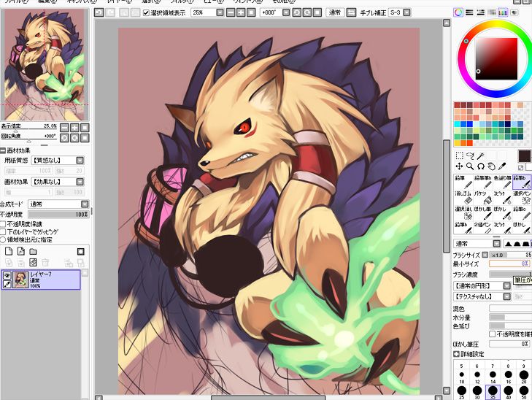Select the magic wand tool
The height and width of the screenshot is (400, 532).
(x=480, y=155)
